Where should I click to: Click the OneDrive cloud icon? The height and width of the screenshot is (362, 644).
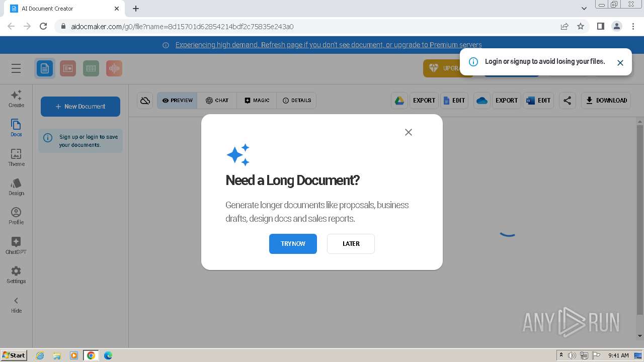(x=482, y=101)
